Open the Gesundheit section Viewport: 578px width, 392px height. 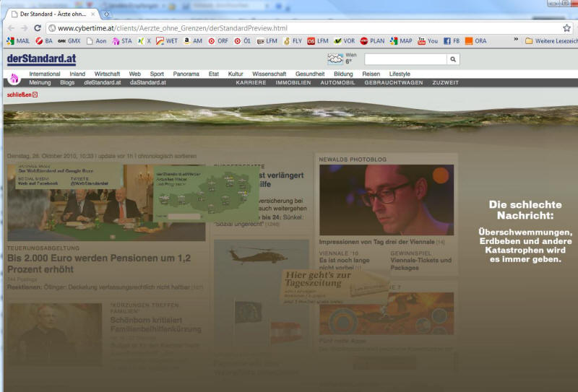[x=310, y=74]
